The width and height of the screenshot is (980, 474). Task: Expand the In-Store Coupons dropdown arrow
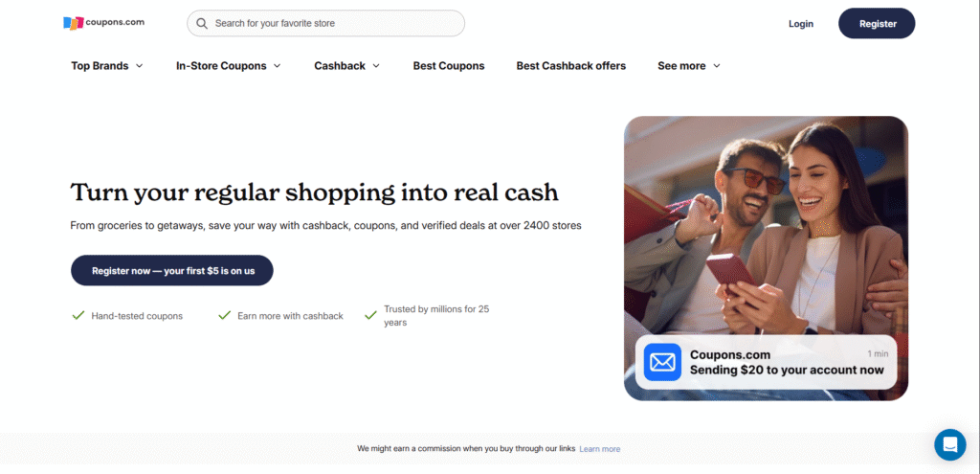[277, 66]
